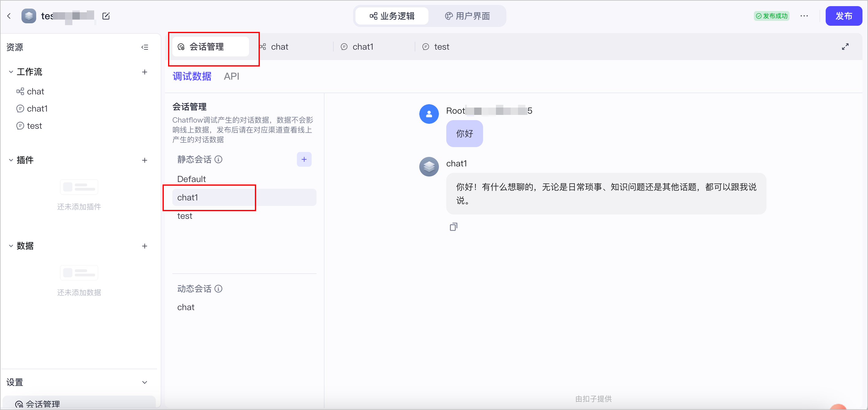Collapse the 资源 sidebar panel
The height and width of the screenshot is (410, 868).
145,47
